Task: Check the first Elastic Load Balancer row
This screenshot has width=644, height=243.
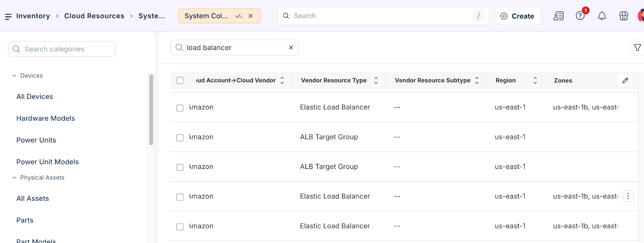Action: 180,108
